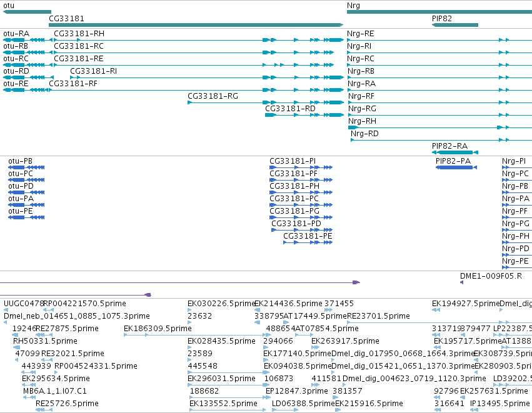The width and height of the screenshot is (532, 413).
Task: Click the EK263917.5prime EST label
Action: [345, 341]
